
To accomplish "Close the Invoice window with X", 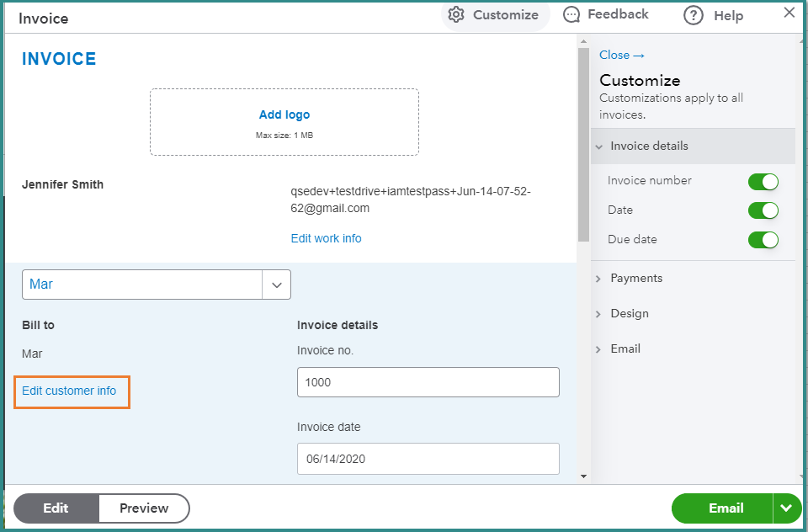I will pyautogui.click(x=789, y=13).
